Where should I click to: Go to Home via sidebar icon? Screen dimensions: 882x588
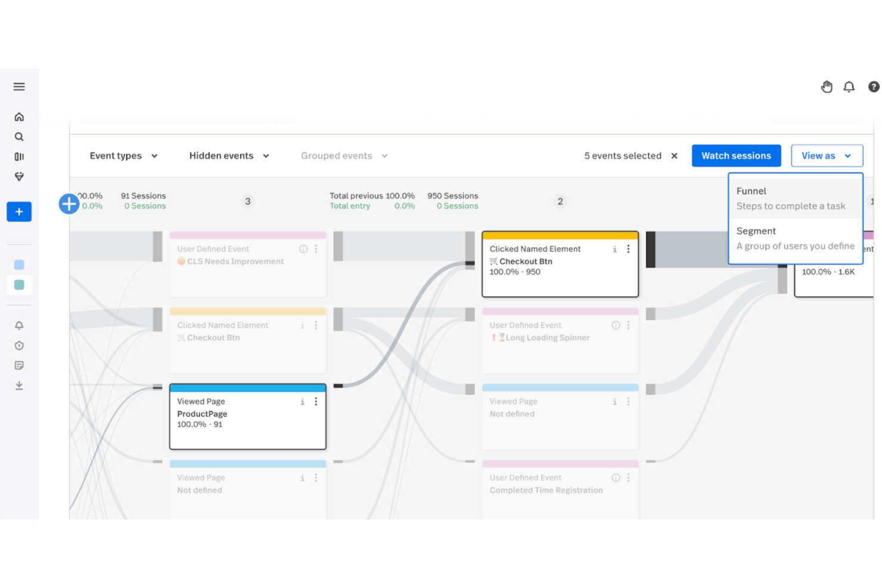[19, 117]
